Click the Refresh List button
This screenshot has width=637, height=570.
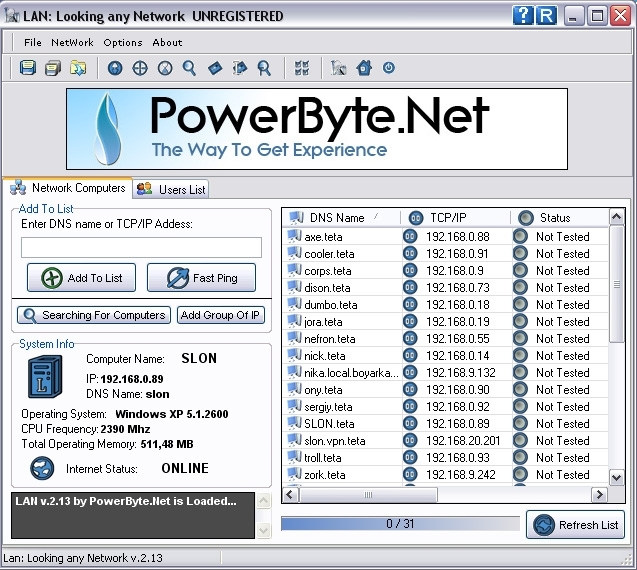tap(575, 524)
